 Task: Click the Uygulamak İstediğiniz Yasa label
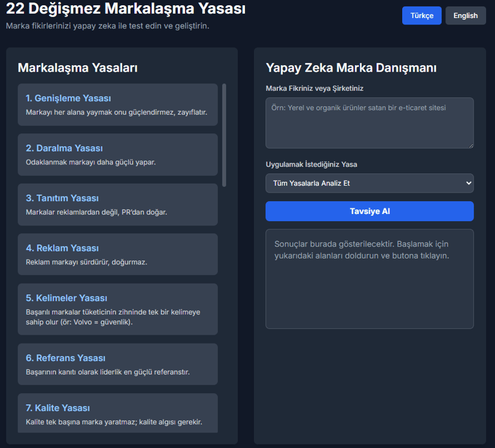pos(311,164)
